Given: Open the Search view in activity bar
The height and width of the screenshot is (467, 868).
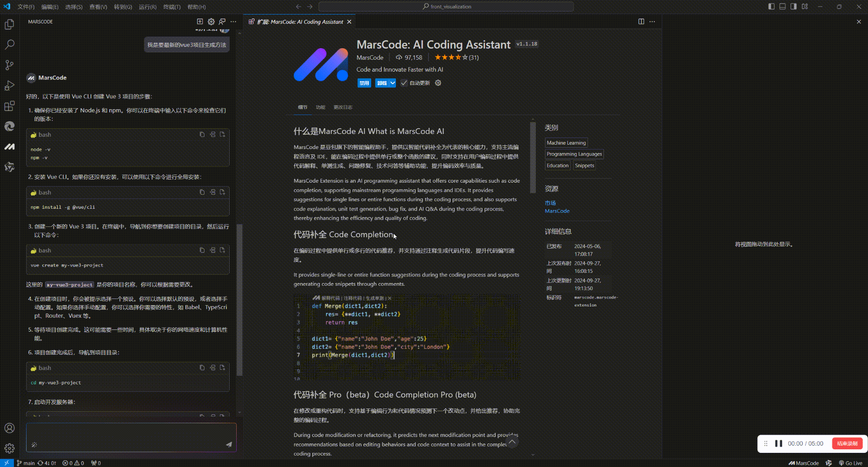Looking at the screenshot, I should pyautogui.click(x=9, y=45).
